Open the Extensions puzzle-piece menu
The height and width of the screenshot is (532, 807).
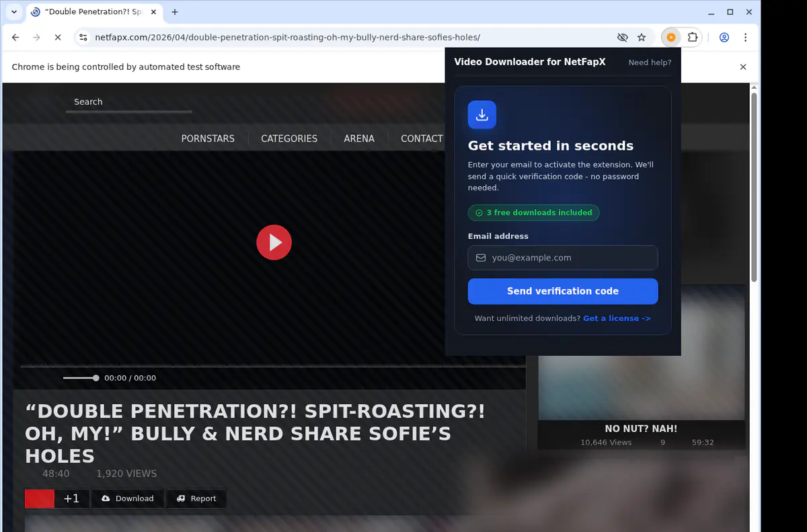click(693, 38)
